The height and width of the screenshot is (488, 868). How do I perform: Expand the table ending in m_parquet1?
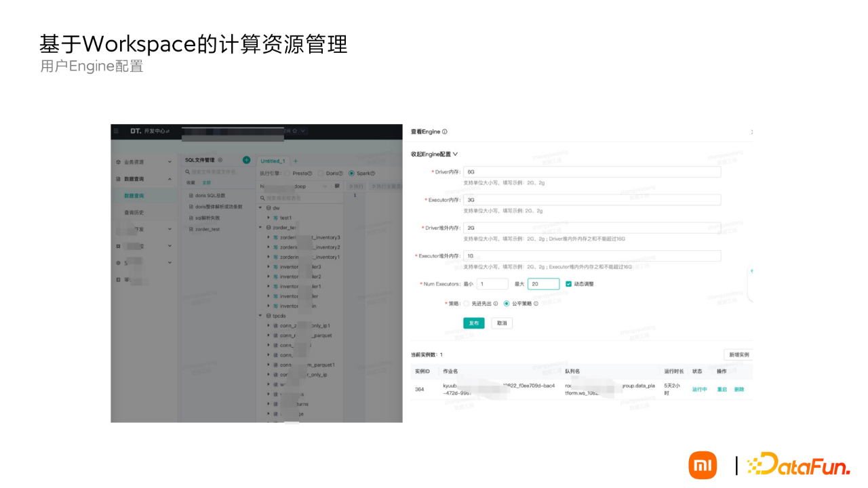tap(268, 365)
